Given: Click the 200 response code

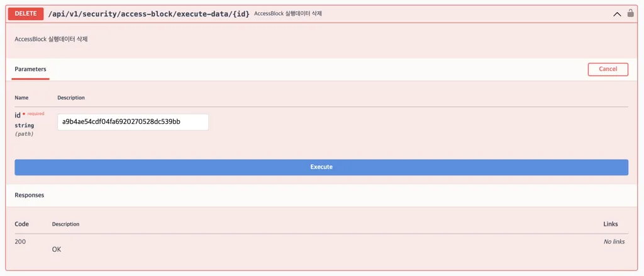Looking at the screenshot, I should pyautogui.click(x=20, y=241).
